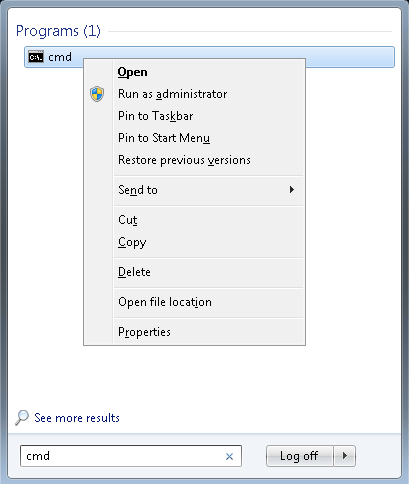Click the Log off button
The width and height of the screenshot is (409, 484).
[x=300, y=456]
